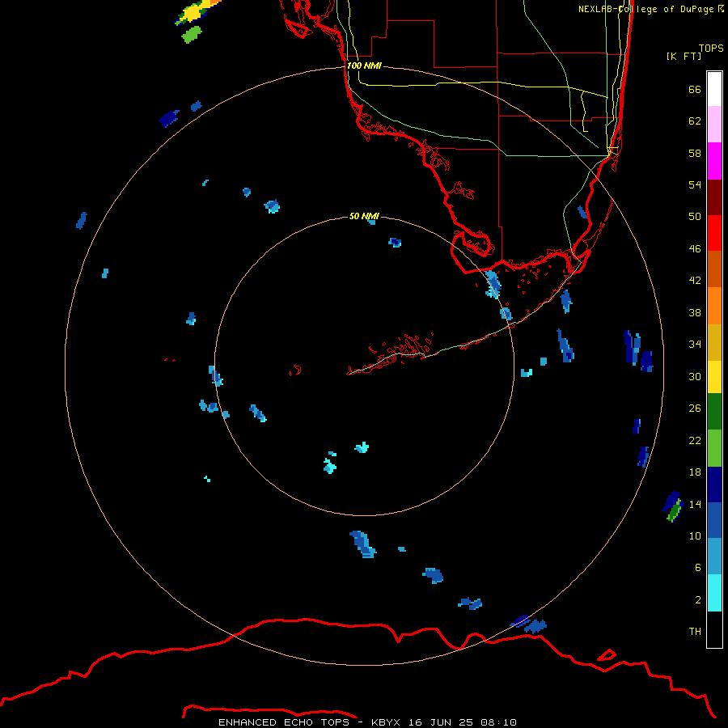Click the 'KBYX' station identifier
728x728 pixels.
[385, 722]
